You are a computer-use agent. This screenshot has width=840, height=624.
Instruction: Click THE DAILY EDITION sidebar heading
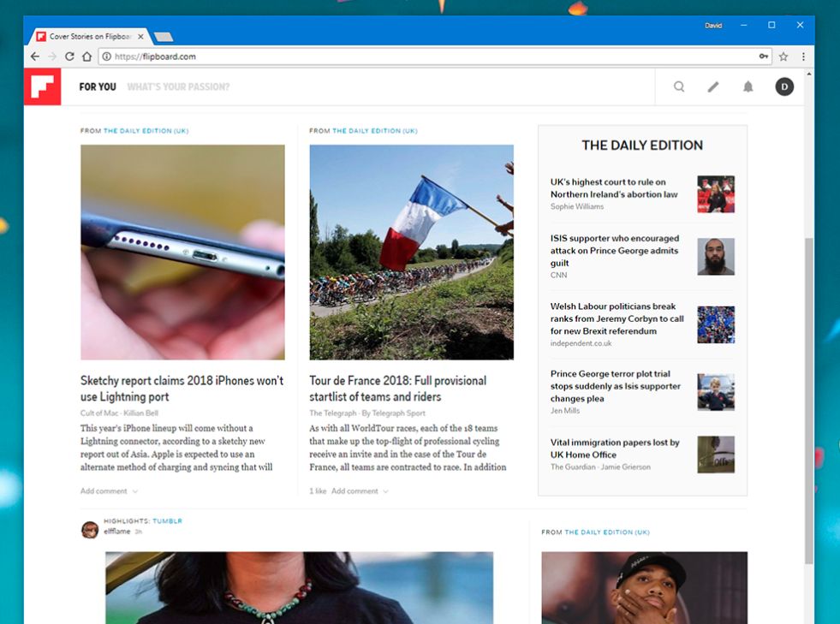(642, 146)
